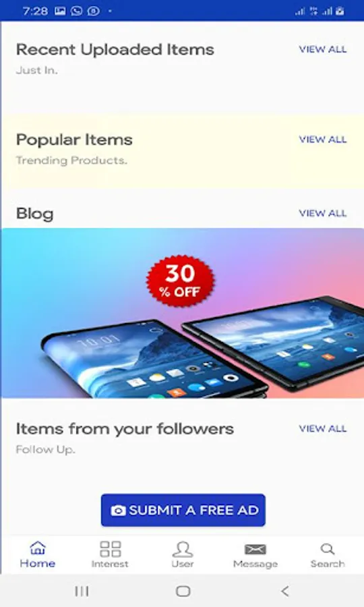Tap the Android home button
The height and width of the screenshot is (607, 364).
(x=183, y=591)
